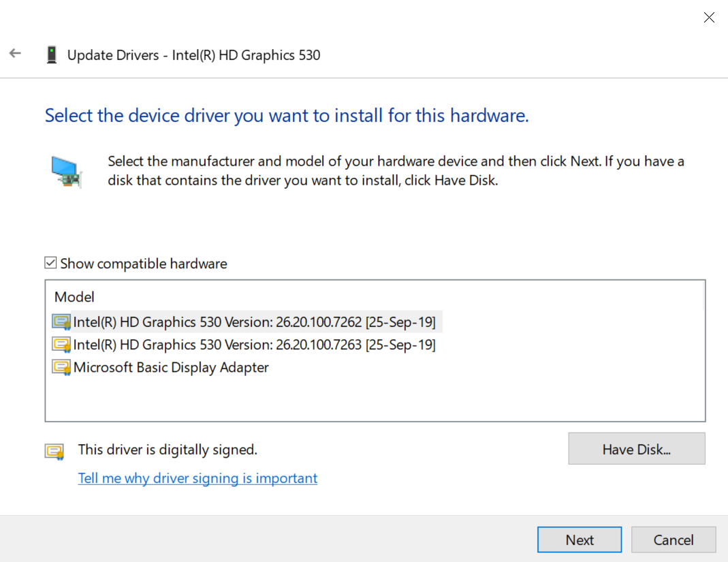The image size is (728, 562).
Task: Click the Show compatible hardware label text
Action: pyautogui.click(x=144, y=264)
